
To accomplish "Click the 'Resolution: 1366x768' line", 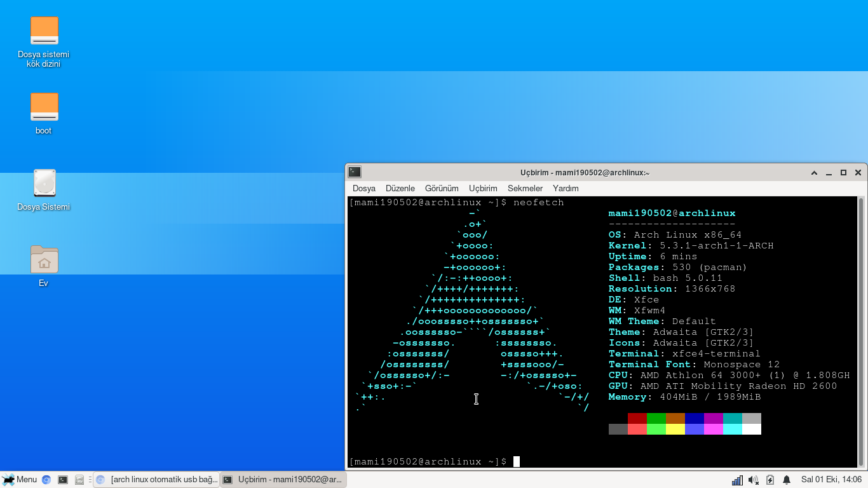I will (x=672, y=288).
